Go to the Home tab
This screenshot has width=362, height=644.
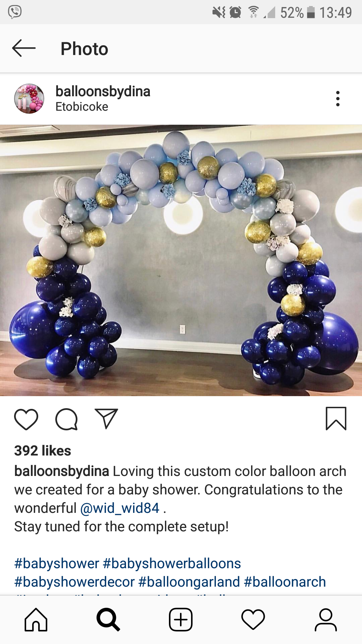click(x=36, y=620)
